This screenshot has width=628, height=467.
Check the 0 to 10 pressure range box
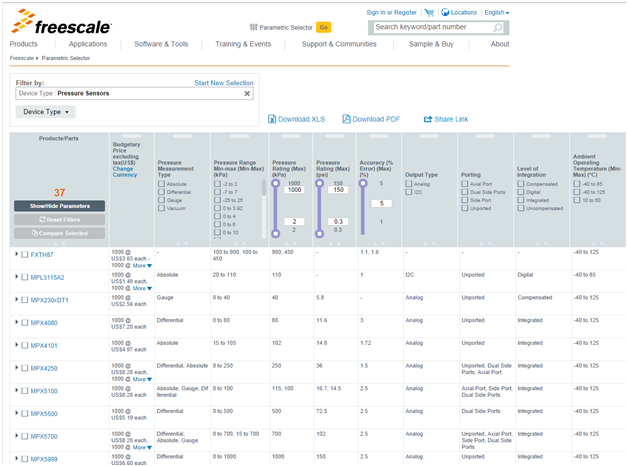217,232
